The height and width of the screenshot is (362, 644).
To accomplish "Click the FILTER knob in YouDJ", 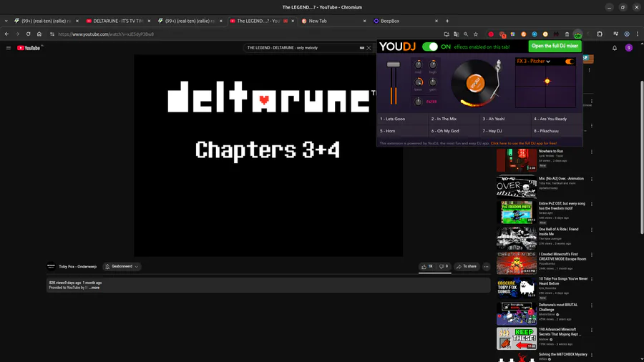I will 418,102.
